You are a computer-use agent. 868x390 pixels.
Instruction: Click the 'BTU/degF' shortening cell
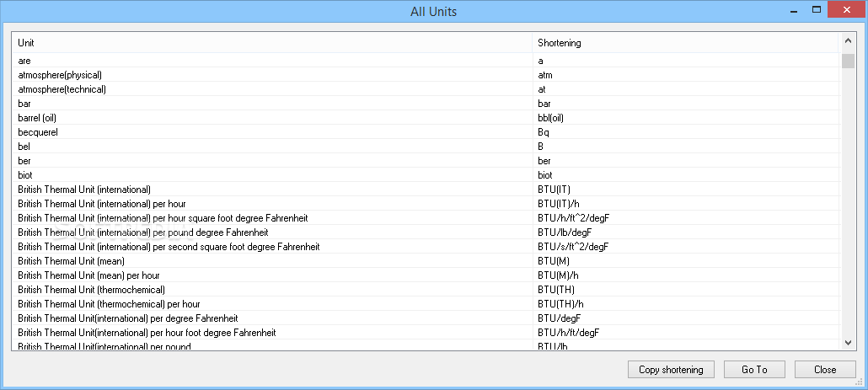coord(685,319)
